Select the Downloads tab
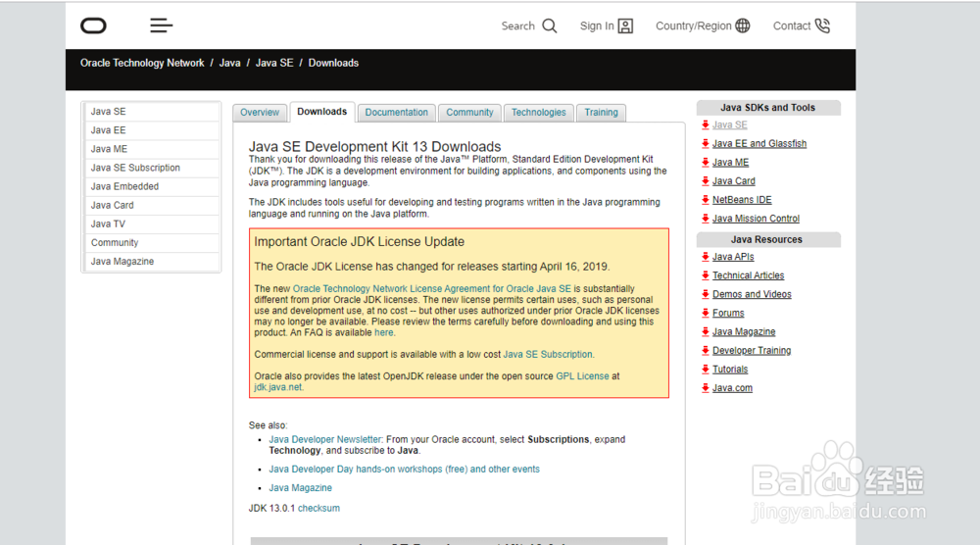 point(321,112)
